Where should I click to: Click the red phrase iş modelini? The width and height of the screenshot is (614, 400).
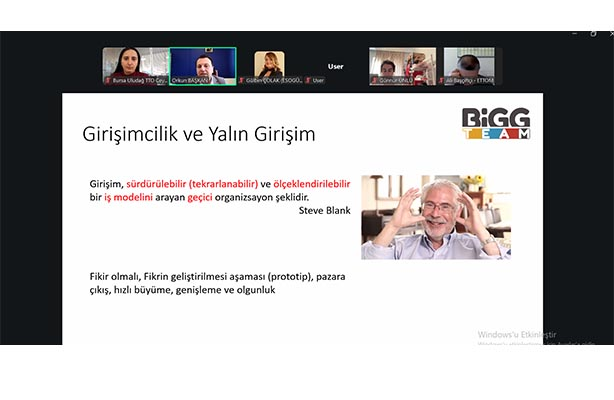point(128,197)
